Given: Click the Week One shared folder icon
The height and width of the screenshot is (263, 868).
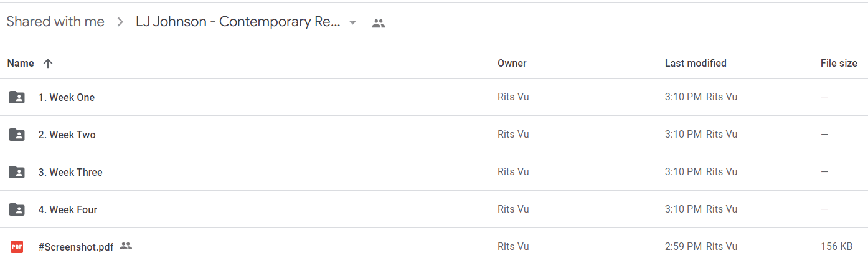Looking at the screenshot, I should [17, 97].
